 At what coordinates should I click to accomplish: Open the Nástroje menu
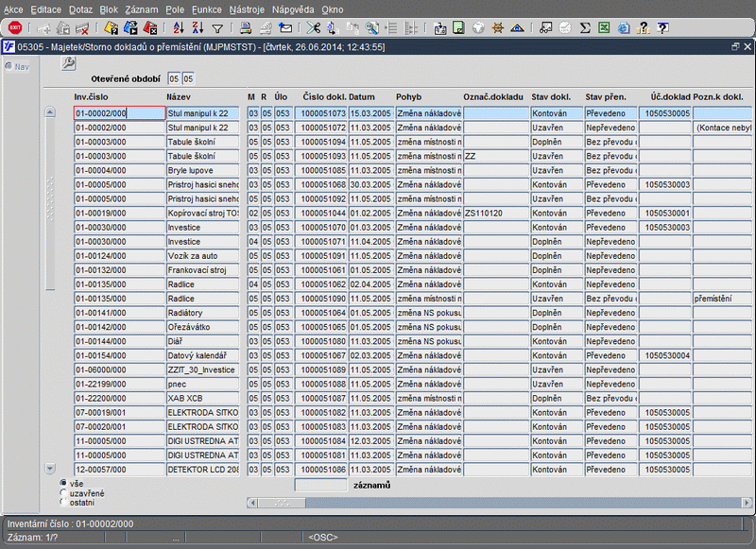tap(247, 9)
